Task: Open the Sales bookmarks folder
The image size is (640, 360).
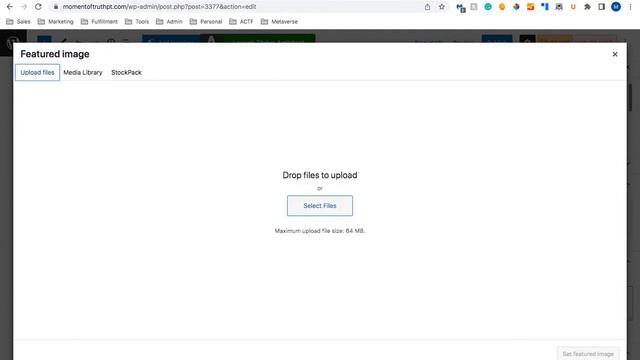Action: [18, 22]
